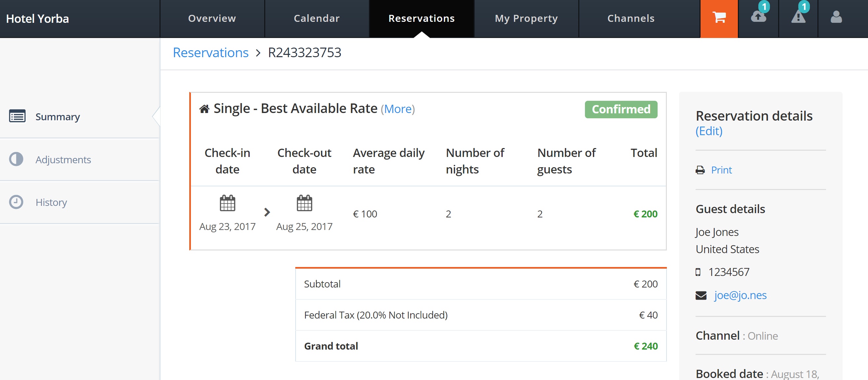The height and width of the screenshot is (380, 868).
Task: Email the guest at joe@jo.nes
Action: pos(740,295)
